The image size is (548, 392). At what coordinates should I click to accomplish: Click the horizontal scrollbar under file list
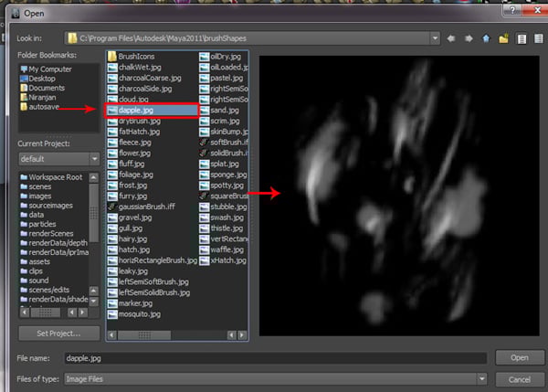[x=144, y=335]
